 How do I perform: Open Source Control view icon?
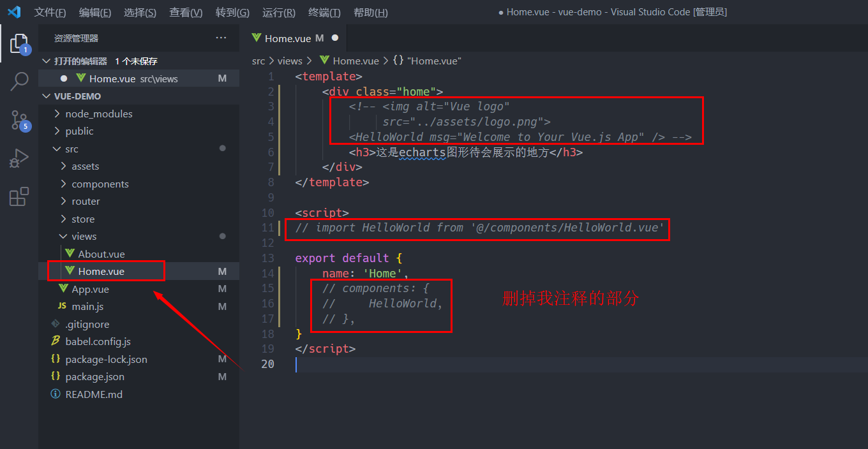pos(19,120)
